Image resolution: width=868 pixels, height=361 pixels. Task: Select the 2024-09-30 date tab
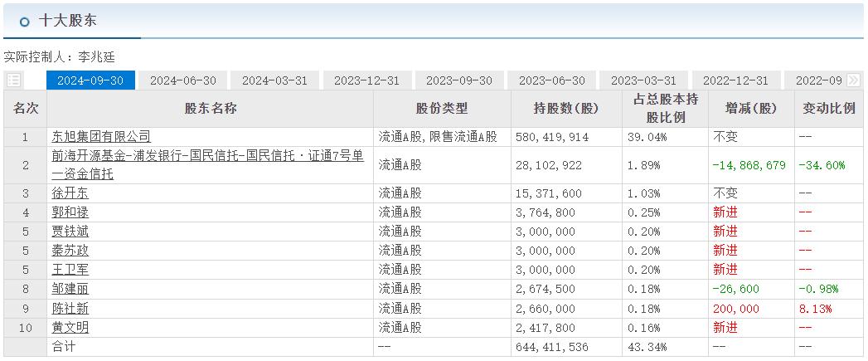90,80
